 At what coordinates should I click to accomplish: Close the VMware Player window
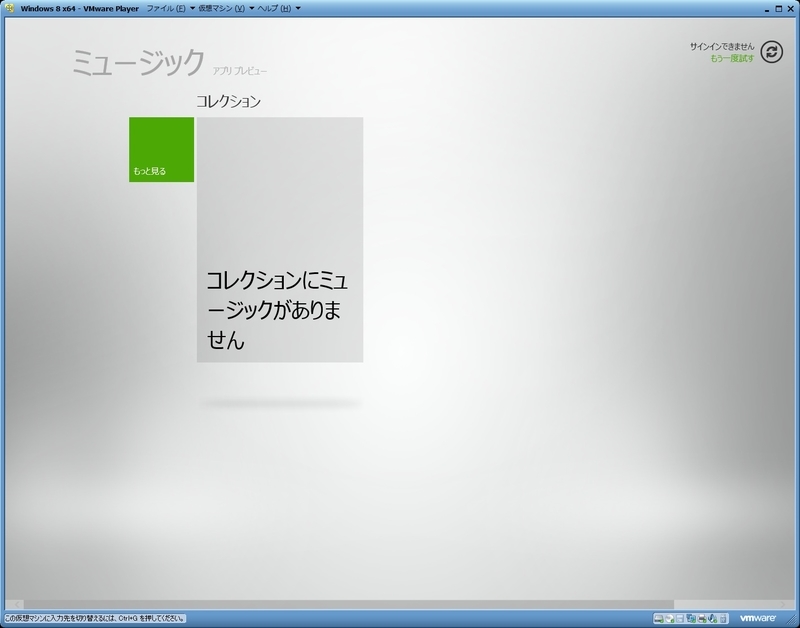click(789, 9)
